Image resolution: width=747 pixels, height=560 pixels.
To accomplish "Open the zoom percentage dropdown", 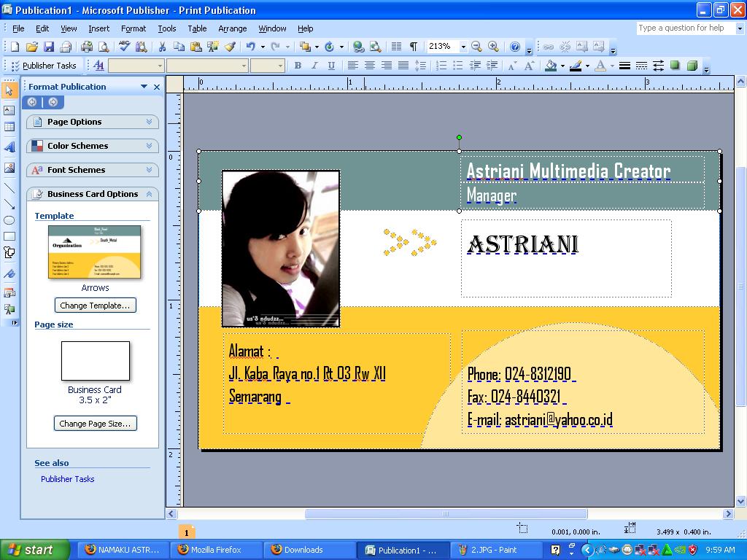I will point(463,47).
